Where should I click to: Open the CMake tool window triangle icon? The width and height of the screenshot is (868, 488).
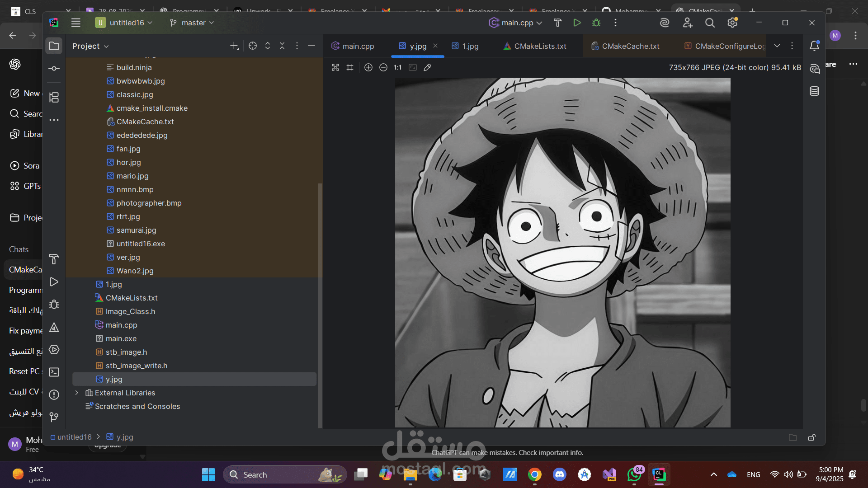(x=54, y=327)
